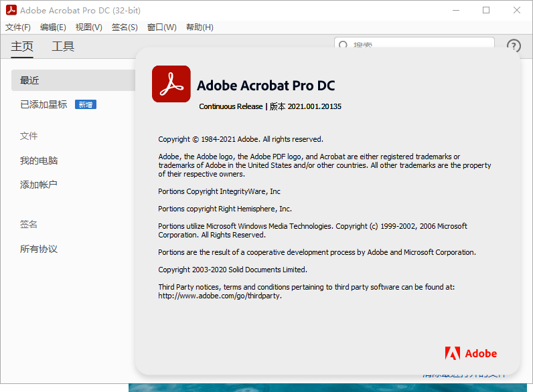This screenshot has width=533, height=392.
Task: Click Copyright 2003-2020 Solid Documents text
Action: coord(232,270)
